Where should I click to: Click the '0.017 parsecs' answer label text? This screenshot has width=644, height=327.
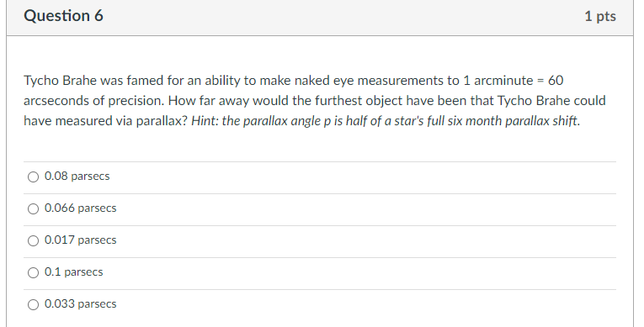pos(81,240)
